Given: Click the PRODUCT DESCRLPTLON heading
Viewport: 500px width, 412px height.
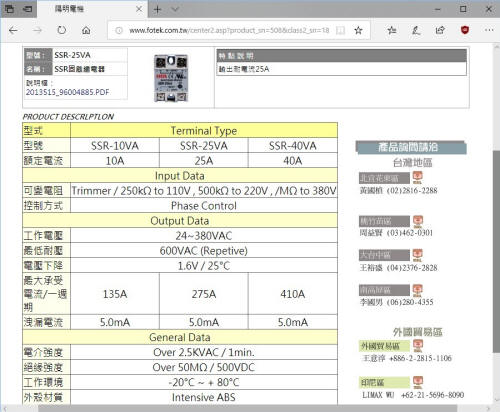Looking at the screenshot, I should pyautogui.click(x=68, y=117).
